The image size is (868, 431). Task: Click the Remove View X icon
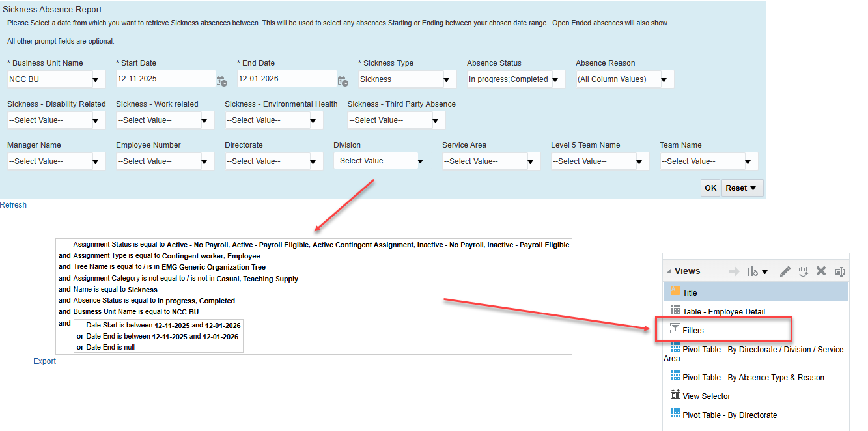tap(821, 271)
